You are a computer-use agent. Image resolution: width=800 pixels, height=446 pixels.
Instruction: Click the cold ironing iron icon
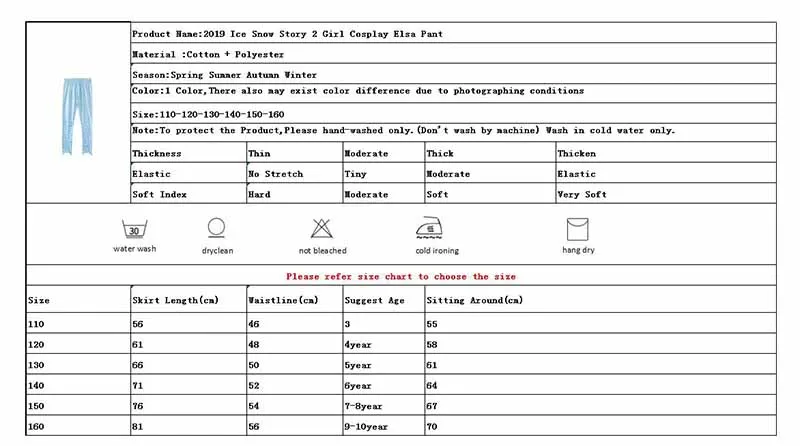pos(429,228)
